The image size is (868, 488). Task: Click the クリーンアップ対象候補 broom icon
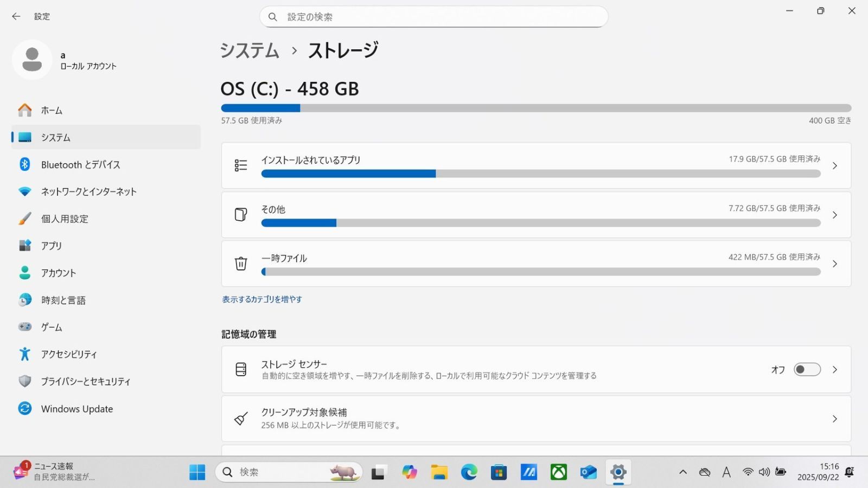(241, 418)
